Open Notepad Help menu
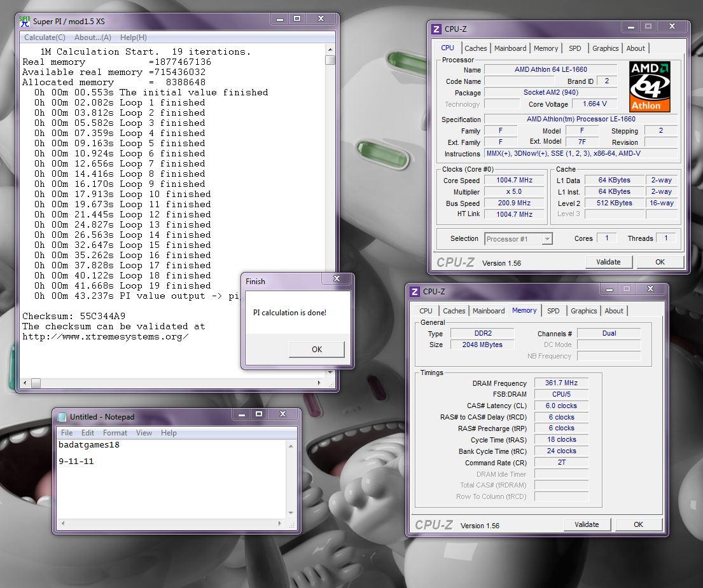Screen dimensions: 703x588 (x=169, y=433)
